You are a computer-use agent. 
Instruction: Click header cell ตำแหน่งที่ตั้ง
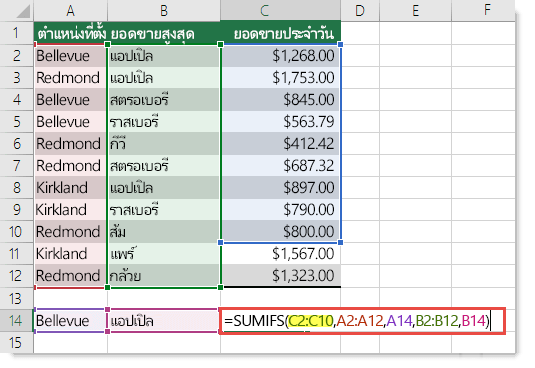pyautogui.click(x=71, y=33)
